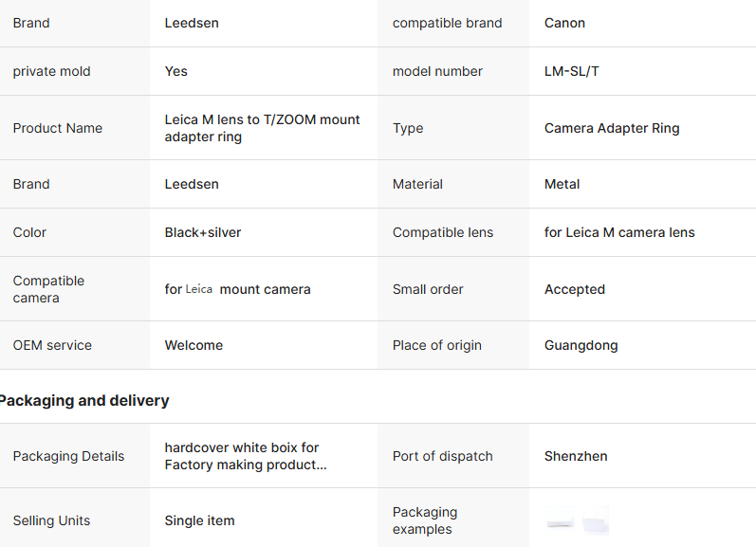The width and height of the screenshot is (756, 547).
Task: Click the 'Yes' private mold value
Action: (x=176, y=71)
